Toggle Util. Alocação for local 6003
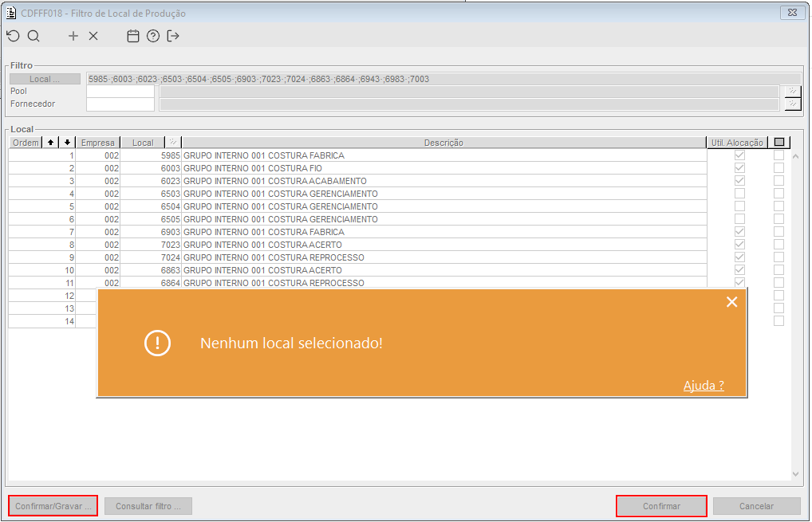This screenshot has width=812, height=522. tap(739, 168)
